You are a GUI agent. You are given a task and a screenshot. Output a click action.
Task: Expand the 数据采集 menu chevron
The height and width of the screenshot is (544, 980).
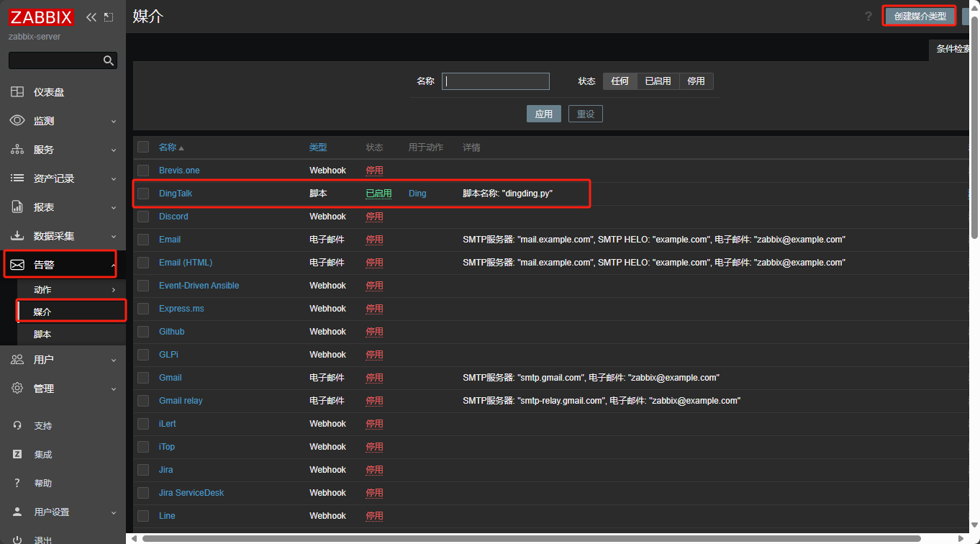(x=114, y=237)
